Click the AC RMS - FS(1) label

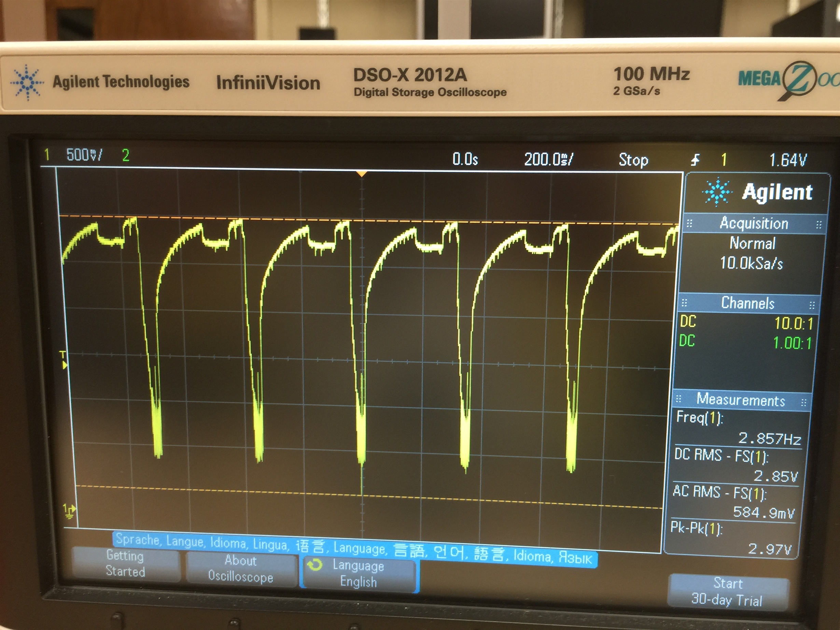pos(719,492)
